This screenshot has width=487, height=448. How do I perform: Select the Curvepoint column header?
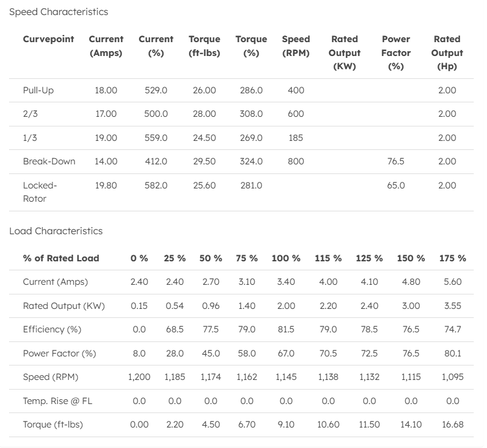coord(48,39)
